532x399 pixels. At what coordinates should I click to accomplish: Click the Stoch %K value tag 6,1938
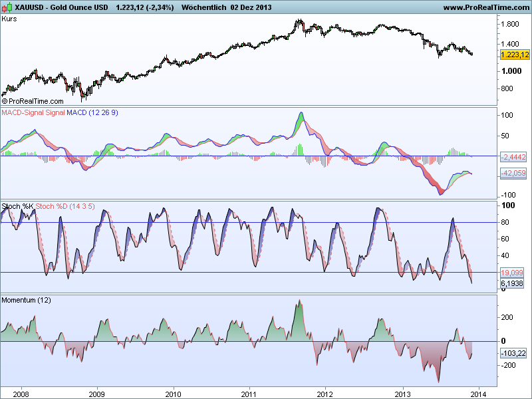512,283
